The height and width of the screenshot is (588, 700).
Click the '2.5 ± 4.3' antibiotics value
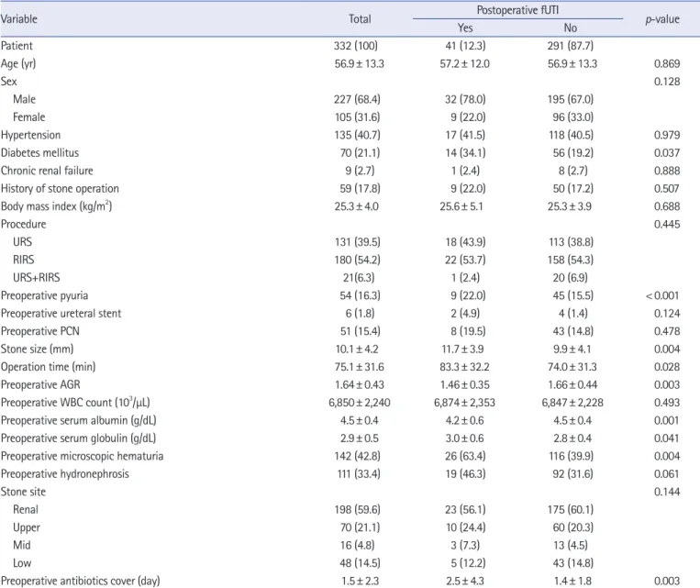pos(465,582)
